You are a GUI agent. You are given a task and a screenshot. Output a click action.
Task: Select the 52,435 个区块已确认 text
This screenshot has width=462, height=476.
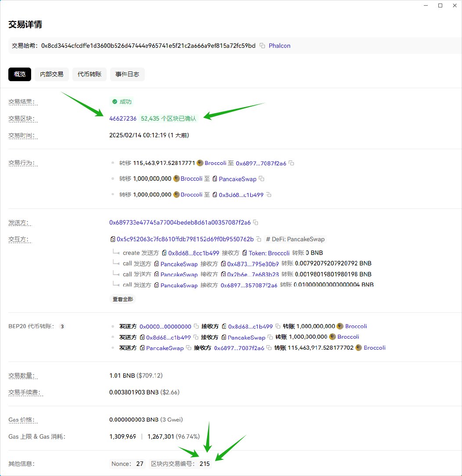click(x=168, y=118)
